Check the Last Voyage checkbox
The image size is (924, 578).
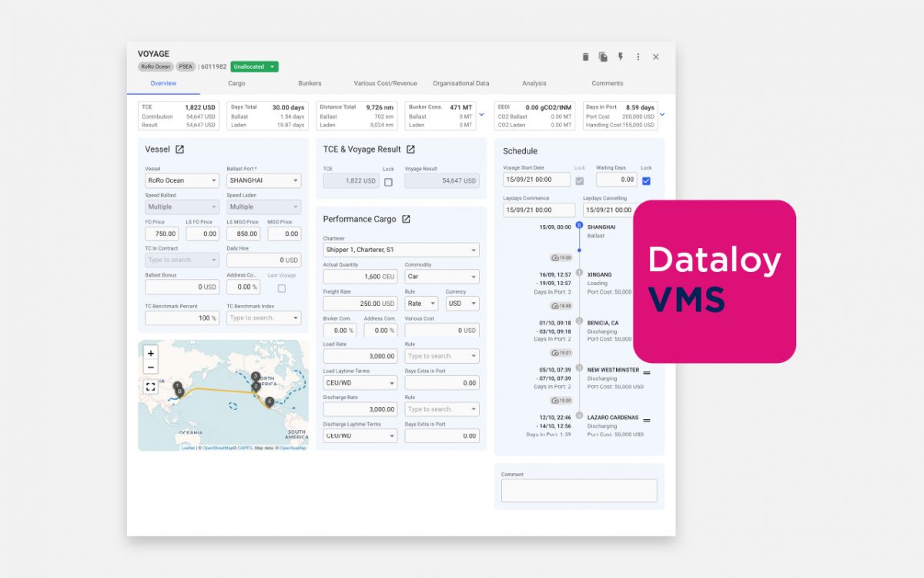(x=282, y=287)
